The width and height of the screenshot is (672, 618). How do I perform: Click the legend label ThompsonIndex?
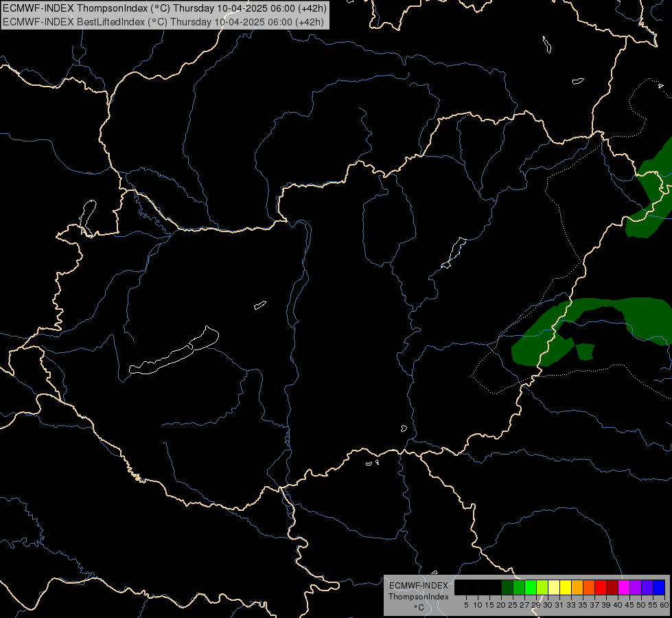tap(418, 597)
